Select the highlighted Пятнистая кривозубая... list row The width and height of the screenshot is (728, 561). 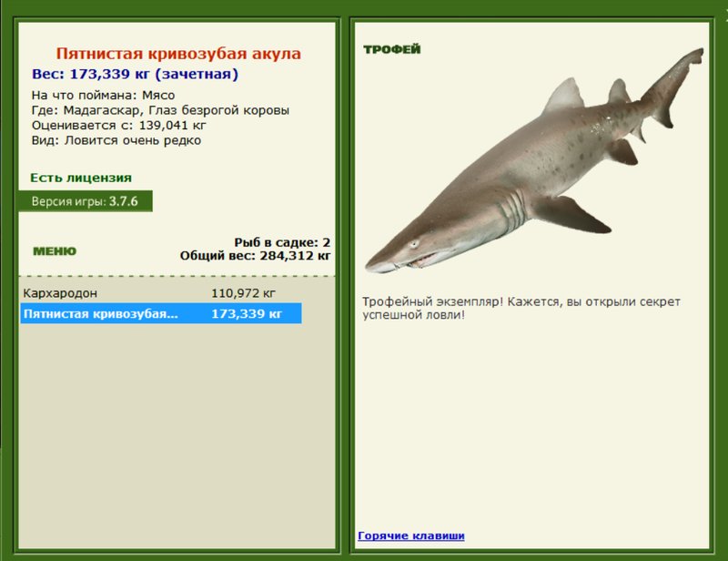coord(161,313)
